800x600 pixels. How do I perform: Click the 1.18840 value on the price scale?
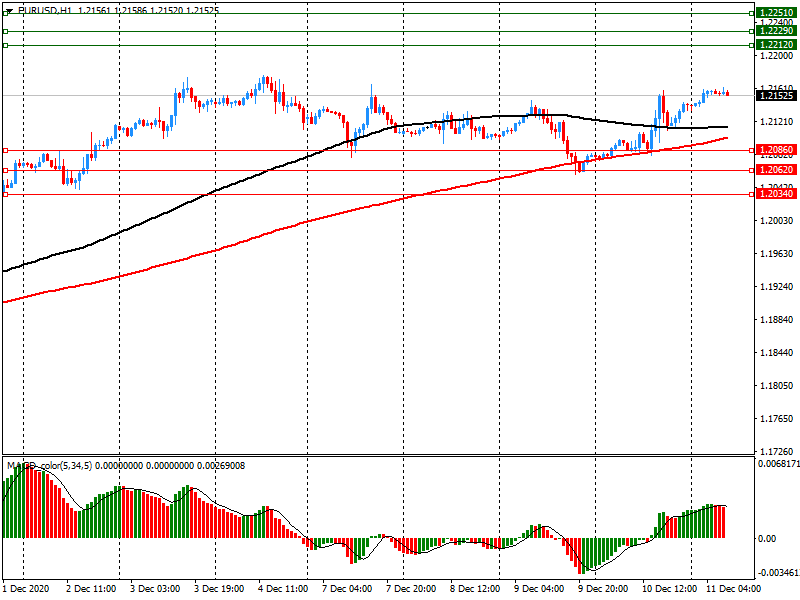pos(777,319)
